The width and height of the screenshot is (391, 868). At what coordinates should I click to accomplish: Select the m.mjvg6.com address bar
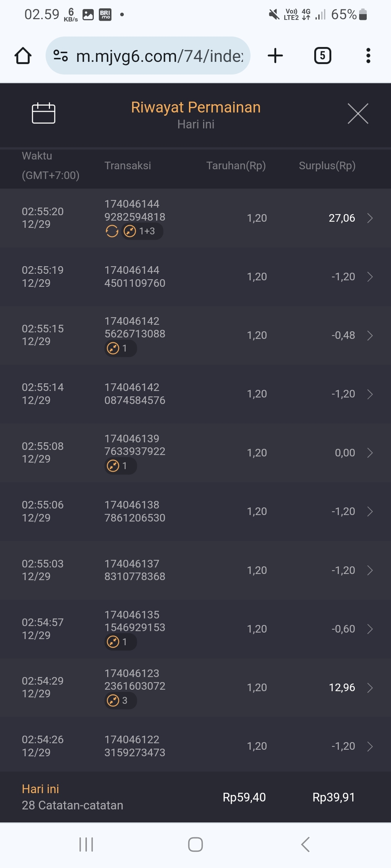point(159,56)
